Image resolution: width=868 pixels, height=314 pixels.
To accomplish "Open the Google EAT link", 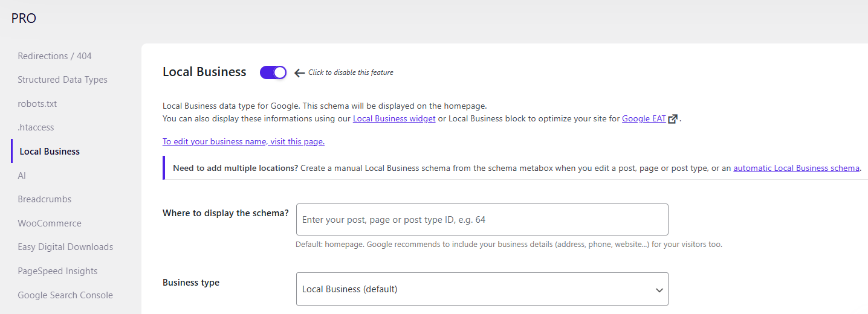I will coord(644,119).
